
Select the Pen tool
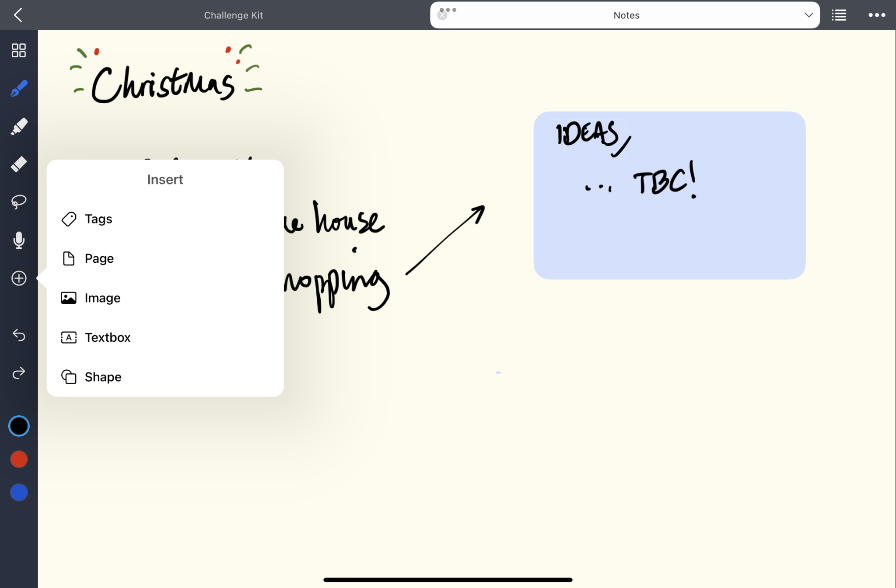18,88
